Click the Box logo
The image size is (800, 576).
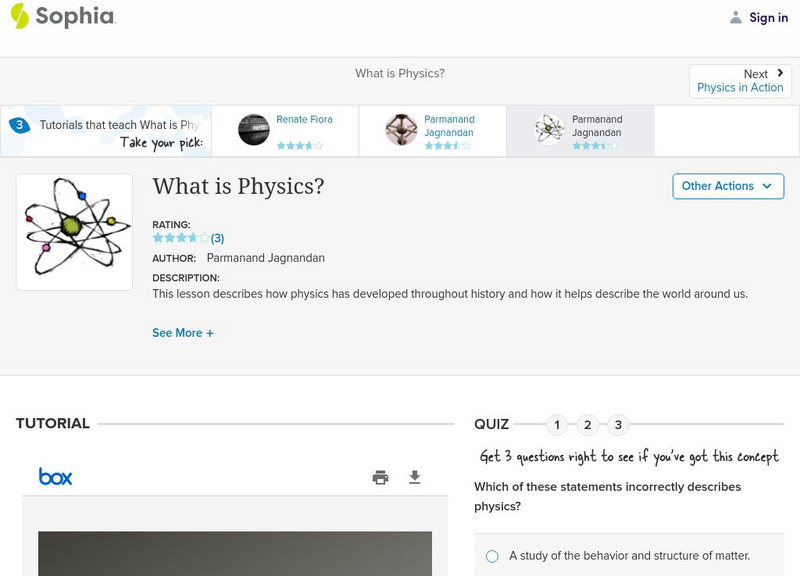tap(55, 477)
